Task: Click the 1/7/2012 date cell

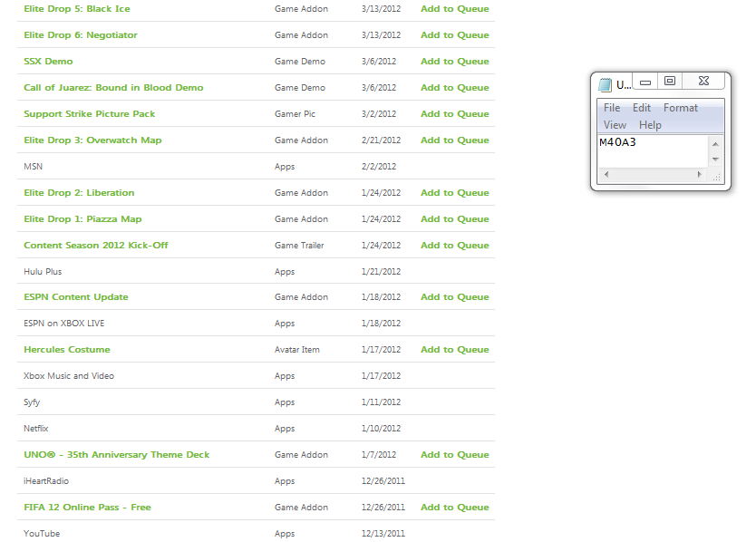Action: click(x=379, y=455)
